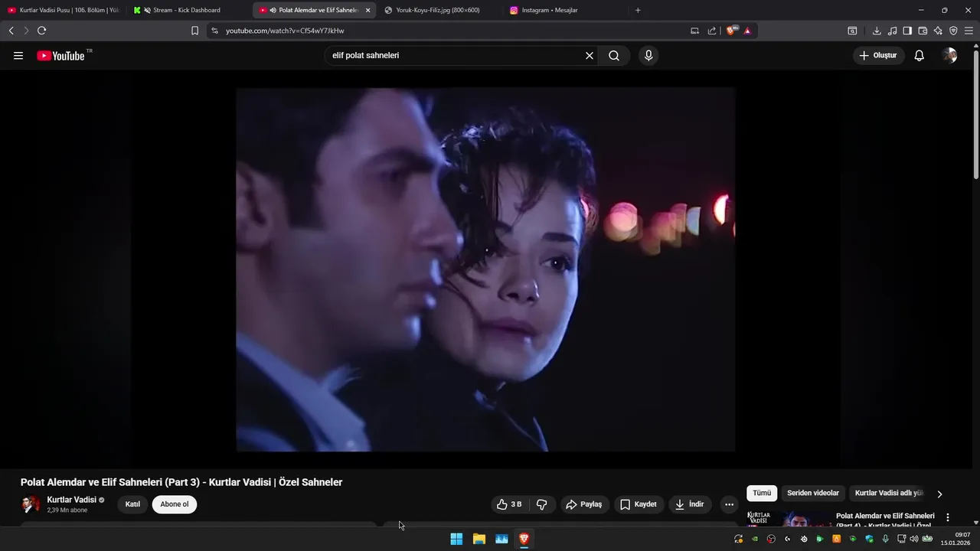Open a new browser tab with plus

(638, 10)
